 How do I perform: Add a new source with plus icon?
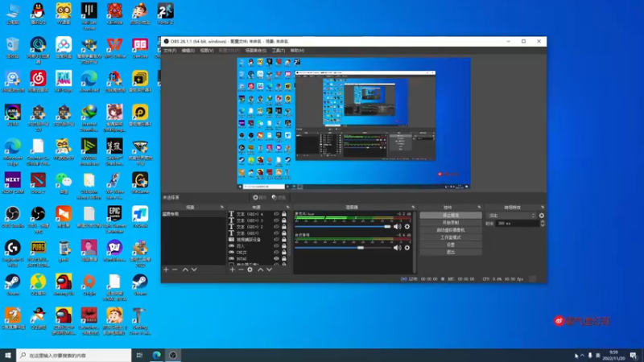[x=232, y=269]
